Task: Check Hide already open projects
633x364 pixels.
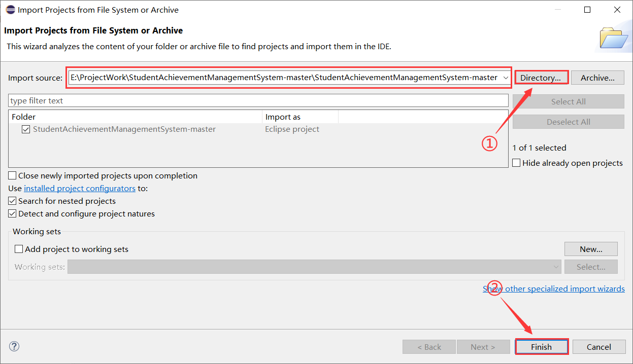Action: pos(516,163)
